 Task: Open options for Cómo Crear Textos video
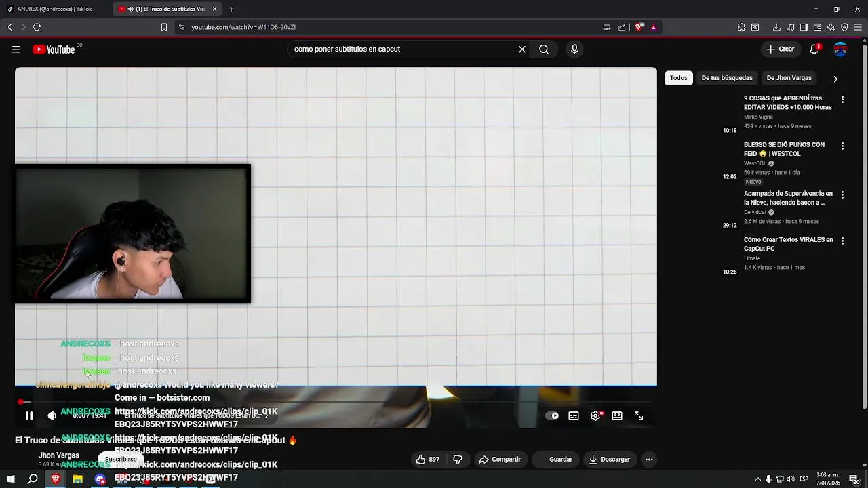[x=842, y=241]
